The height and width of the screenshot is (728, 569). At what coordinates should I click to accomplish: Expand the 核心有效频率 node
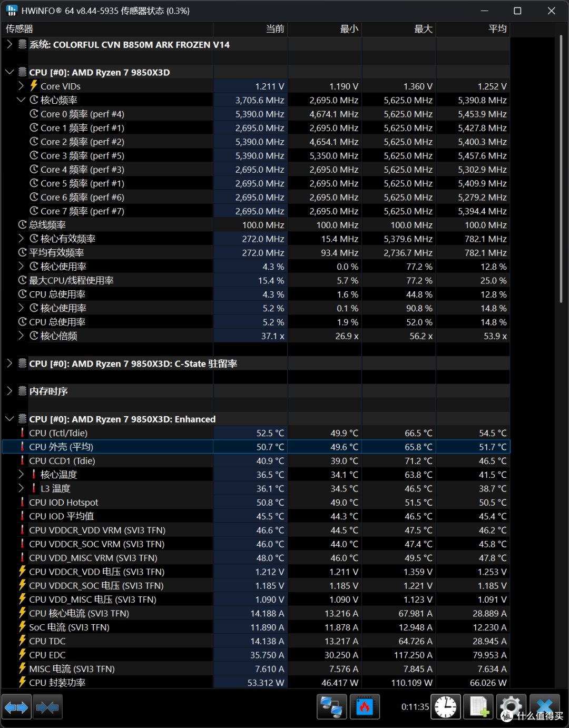pyautogui.click(x=21, y=239)
